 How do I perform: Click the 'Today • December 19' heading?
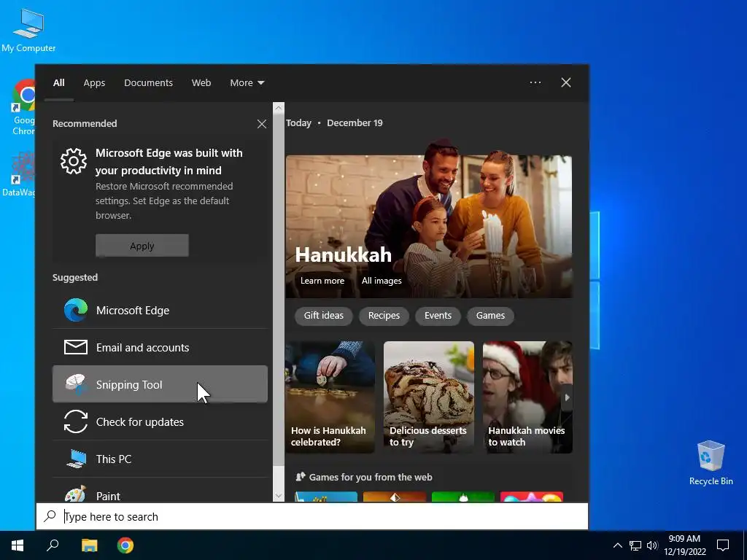(334, 122)
